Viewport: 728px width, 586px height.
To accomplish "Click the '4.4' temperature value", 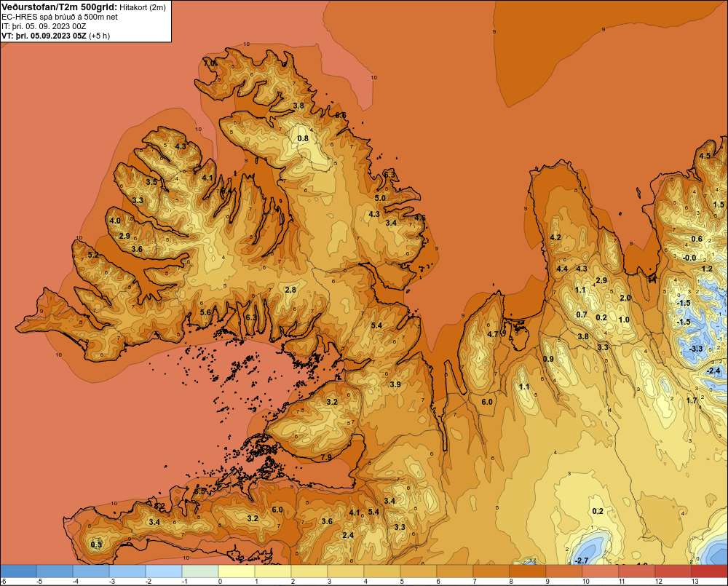I will point(562,269).
